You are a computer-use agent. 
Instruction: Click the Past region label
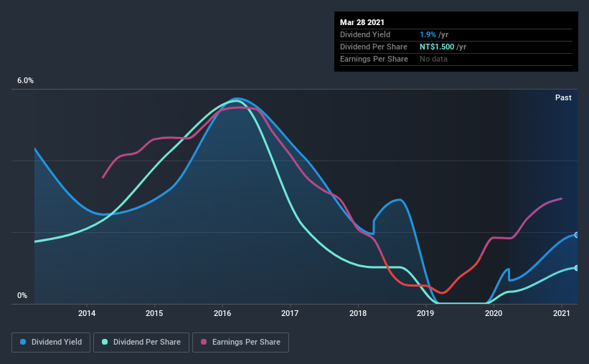(x=563, y=97)
